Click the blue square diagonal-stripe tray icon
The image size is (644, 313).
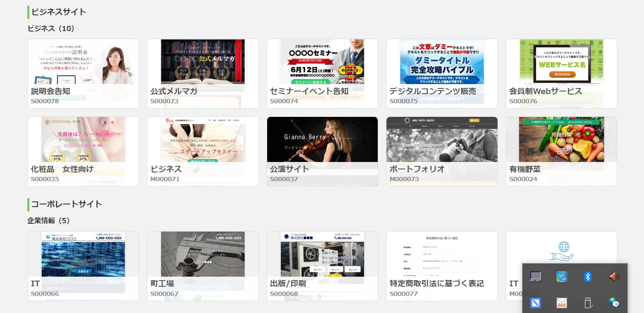(x=536, y=302)
